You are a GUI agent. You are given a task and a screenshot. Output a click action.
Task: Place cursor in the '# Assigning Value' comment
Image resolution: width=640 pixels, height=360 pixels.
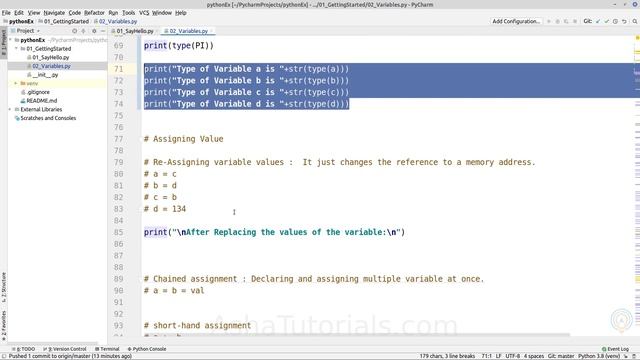184,139
